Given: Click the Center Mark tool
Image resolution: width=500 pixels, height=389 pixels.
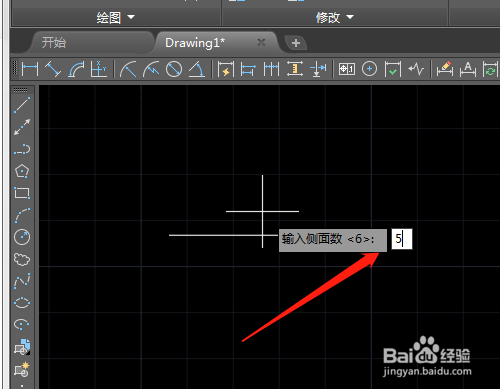Looking at the screenshot, I should coord(369,69).
